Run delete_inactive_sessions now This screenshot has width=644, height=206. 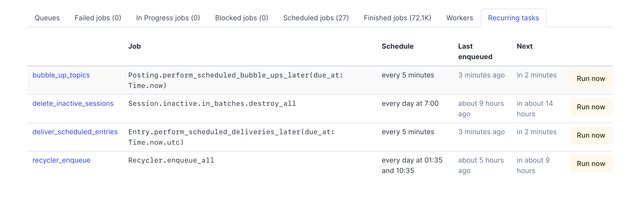coord(591,107)
